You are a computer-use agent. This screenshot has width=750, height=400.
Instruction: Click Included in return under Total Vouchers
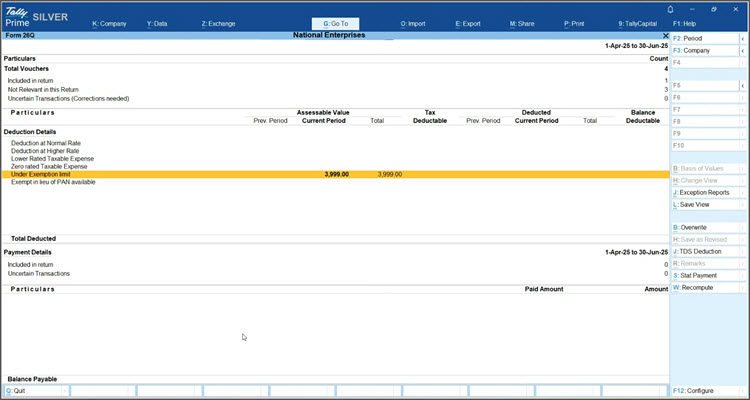pyautogui.click(x=335, y=81)
